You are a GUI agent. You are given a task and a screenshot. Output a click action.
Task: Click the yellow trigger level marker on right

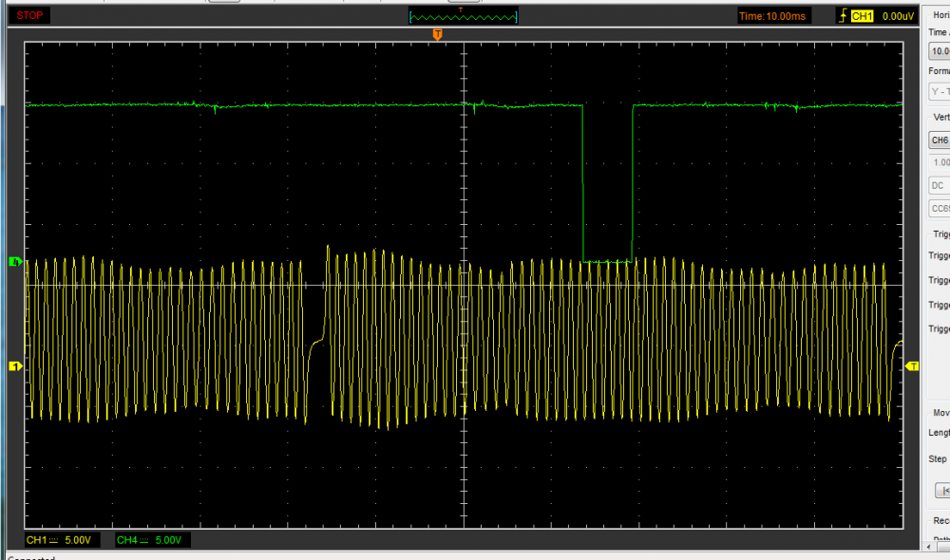(913, 365)
